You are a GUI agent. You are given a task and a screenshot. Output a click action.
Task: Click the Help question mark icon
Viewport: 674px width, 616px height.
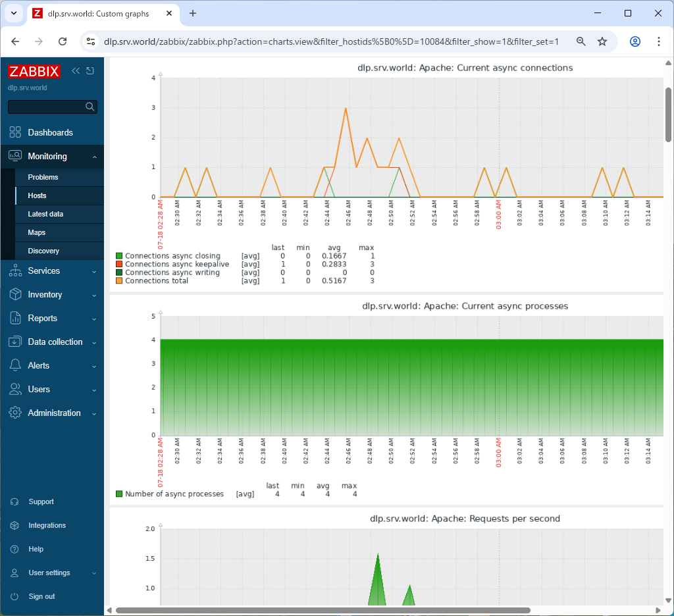14,549
